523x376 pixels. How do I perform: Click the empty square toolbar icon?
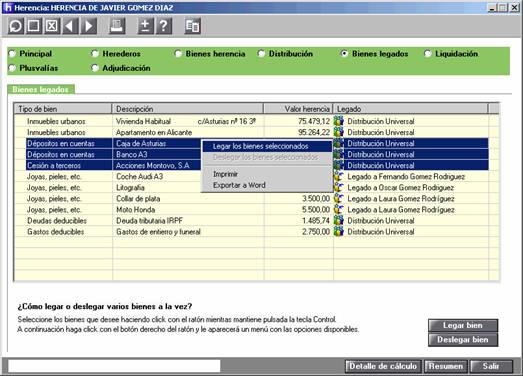click(34, 26)
